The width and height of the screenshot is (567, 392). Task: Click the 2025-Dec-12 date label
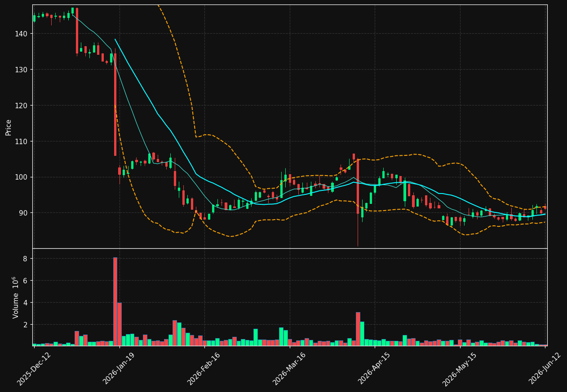[34, 369]
